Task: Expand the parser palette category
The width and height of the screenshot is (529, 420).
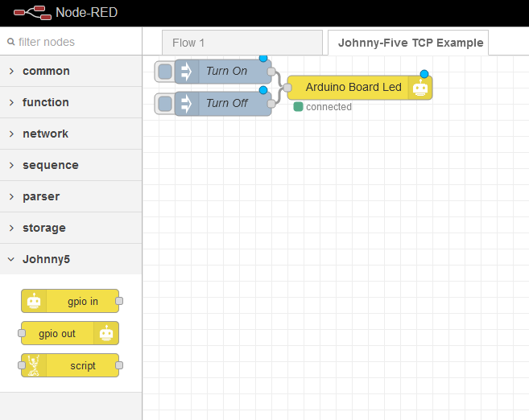Action: point(71,196)
